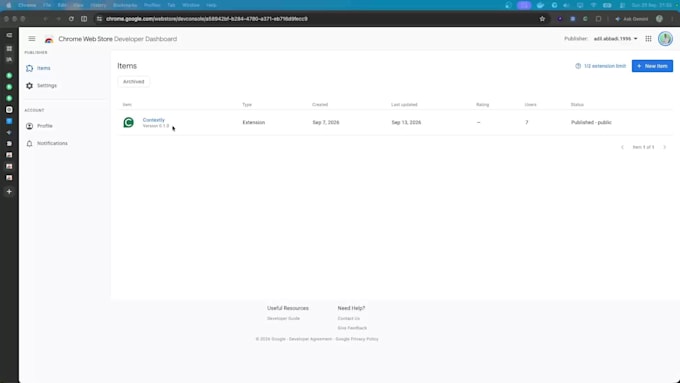Open the Google account avatar

tap(665, 39)
